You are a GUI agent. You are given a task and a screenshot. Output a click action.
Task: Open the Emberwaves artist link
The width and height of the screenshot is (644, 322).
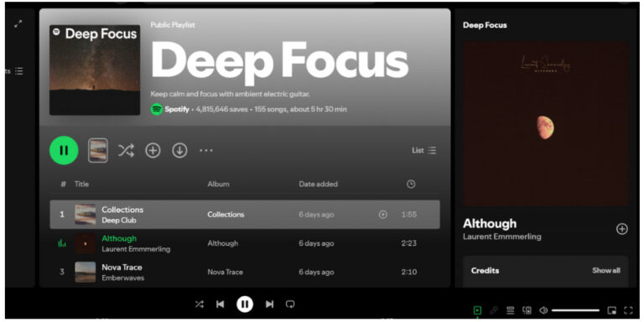(x=122, y=278)
